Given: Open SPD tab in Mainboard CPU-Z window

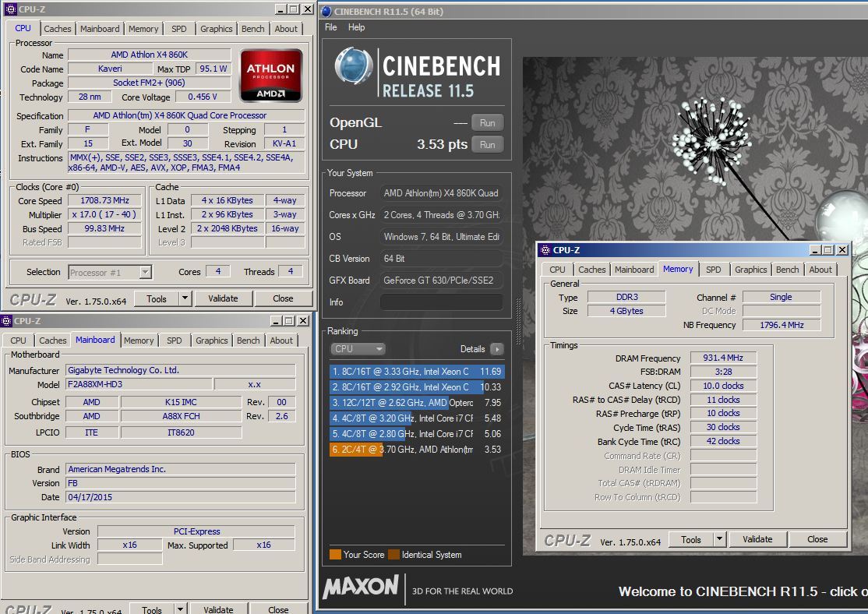Looking at the screenshot, I should [x=174, y=341].
